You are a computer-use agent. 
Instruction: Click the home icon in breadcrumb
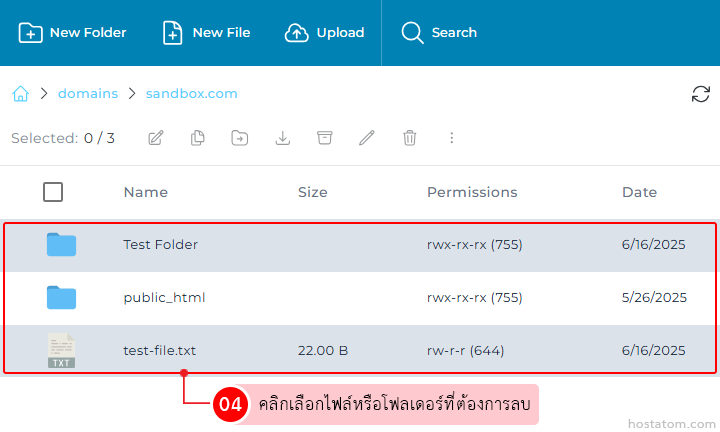tap(20, 94)
